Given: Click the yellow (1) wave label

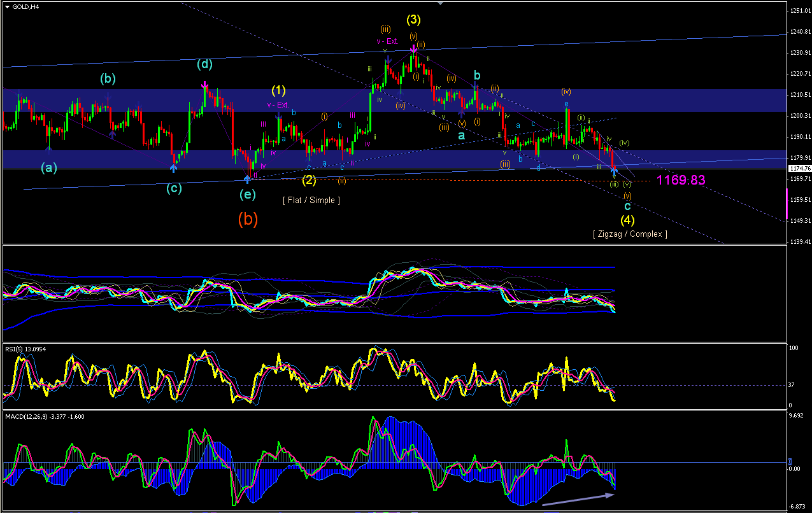Looking at the screenshot, I should [x=278, y=90].
